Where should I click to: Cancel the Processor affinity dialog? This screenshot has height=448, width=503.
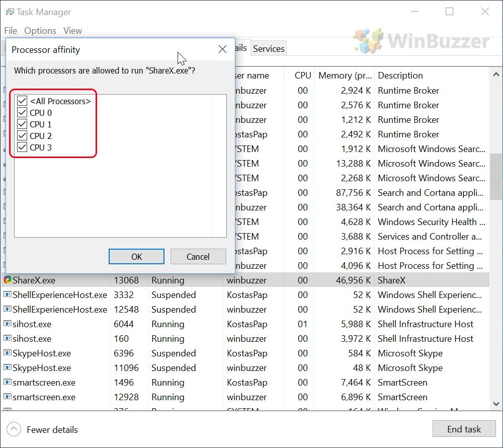click(x=198, y=256)
